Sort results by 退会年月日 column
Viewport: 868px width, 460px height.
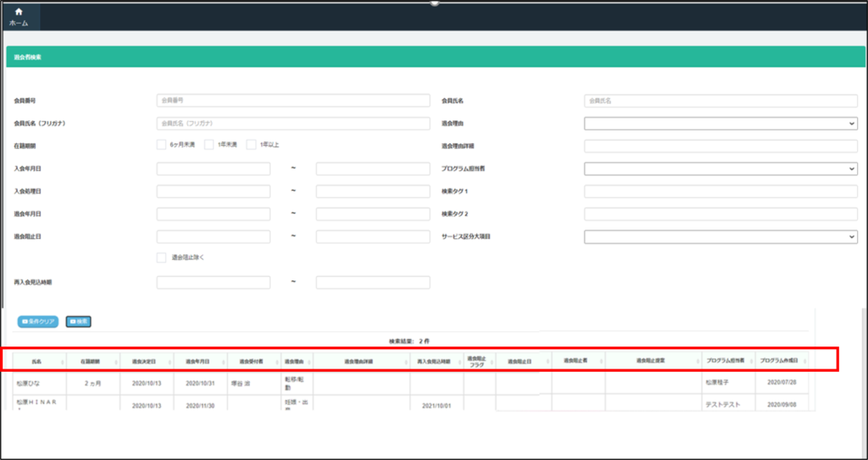198,361
